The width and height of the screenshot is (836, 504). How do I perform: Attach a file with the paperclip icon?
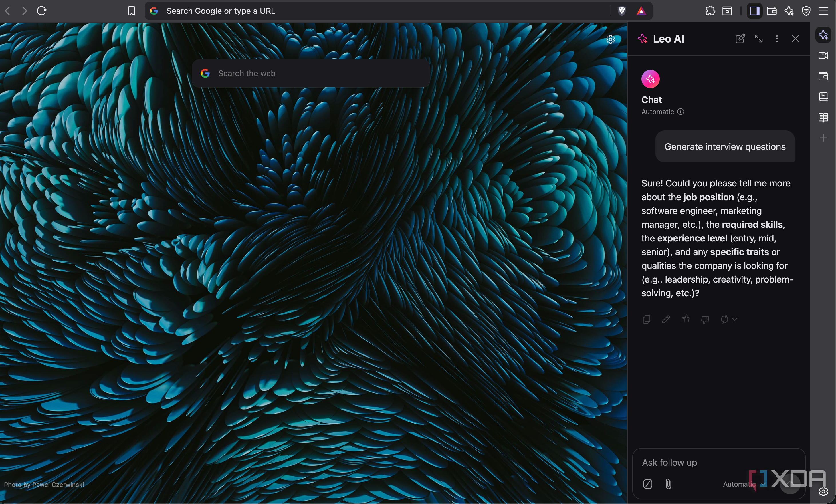(x=668, y=484)
